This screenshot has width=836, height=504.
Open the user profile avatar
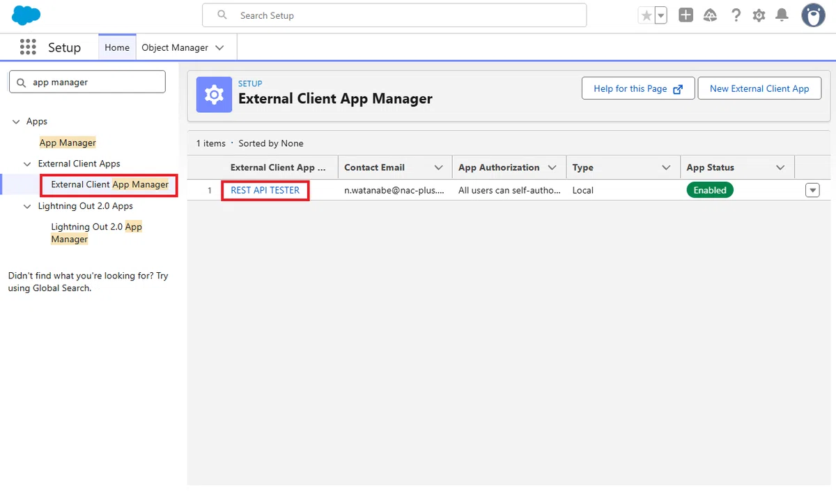[x=813, y=15]
